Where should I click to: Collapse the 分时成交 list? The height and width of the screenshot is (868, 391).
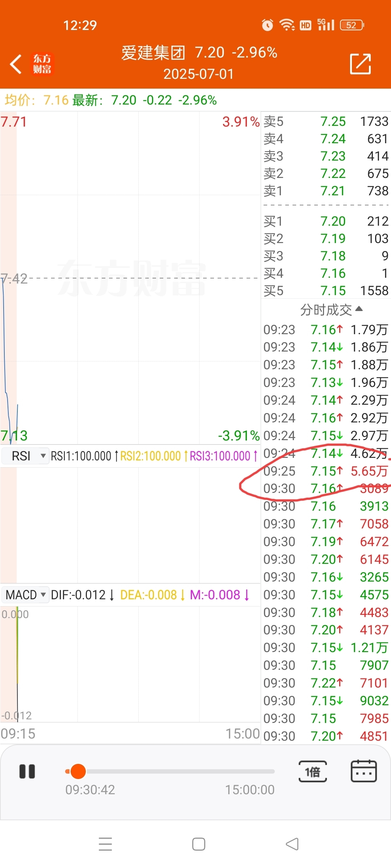point(331,310)
